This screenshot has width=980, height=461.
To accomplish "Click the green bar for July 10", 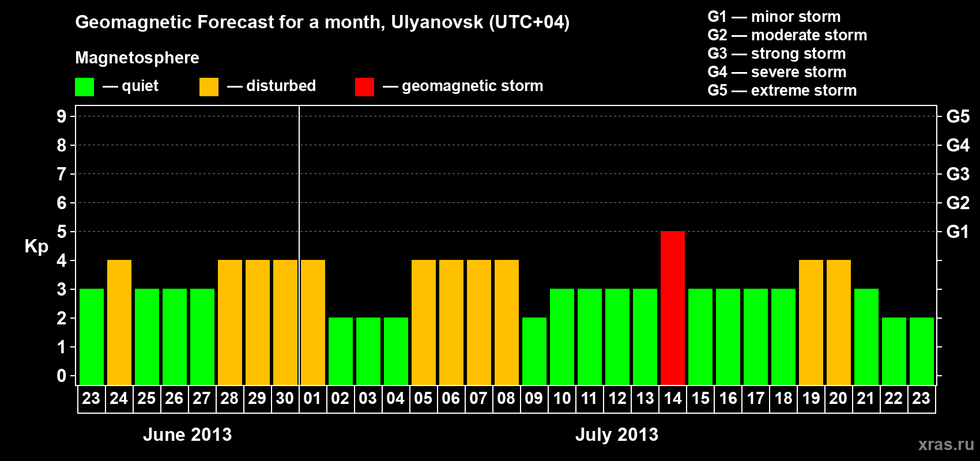I will [562, 337].
